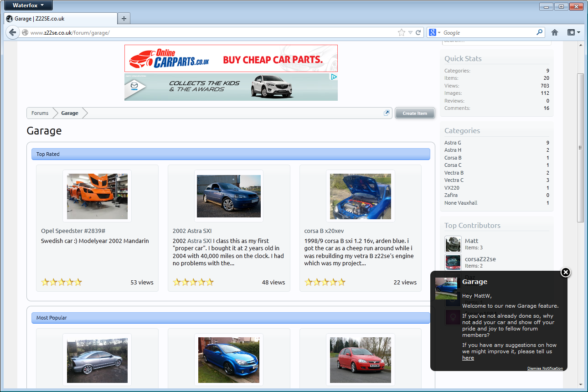The image size is (588, 392).
Task: Click the '48 views' text
Action: click(273, 282)
